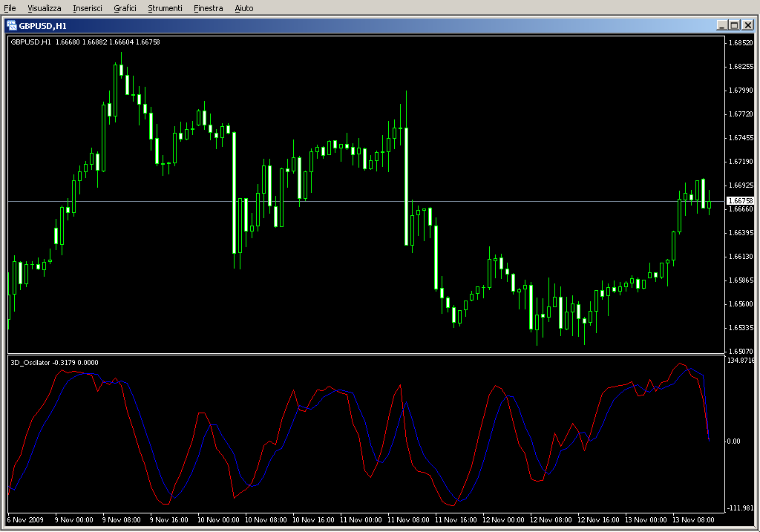The image size is (760, 532).
Task: Maximize the GBPUSD,H1 chart window
Action: [x=734, y=25]
